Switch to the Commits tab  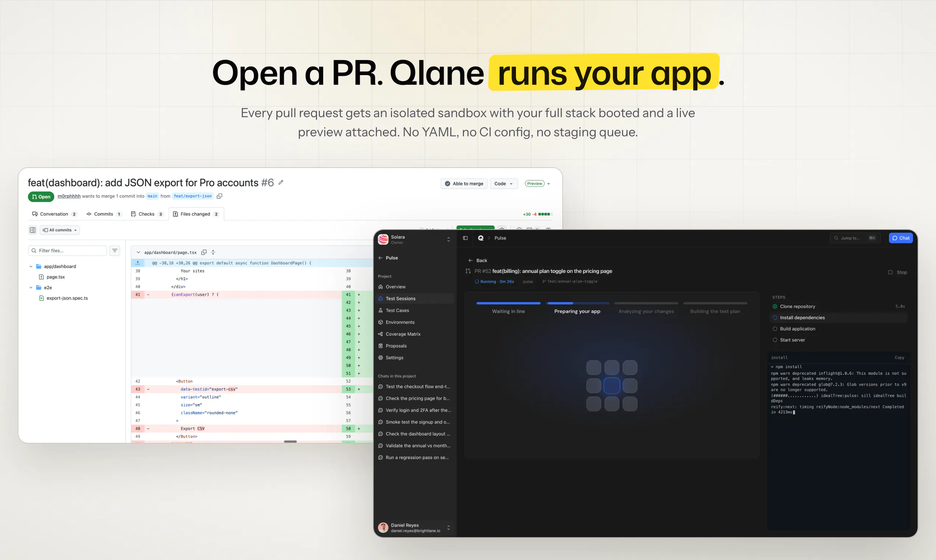click(x=104, y=214)
